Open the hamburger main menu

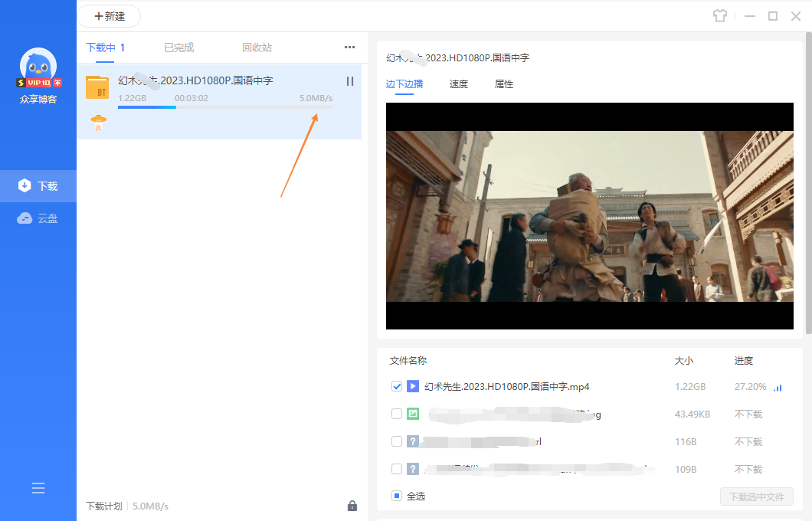click(x=38, y=488)
